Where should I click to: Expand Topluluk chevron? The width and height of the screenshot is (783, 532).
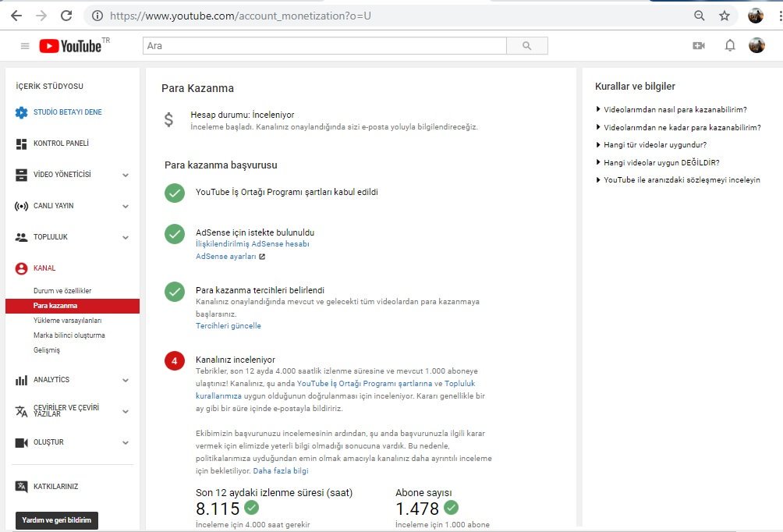click(x=126, y=237)
